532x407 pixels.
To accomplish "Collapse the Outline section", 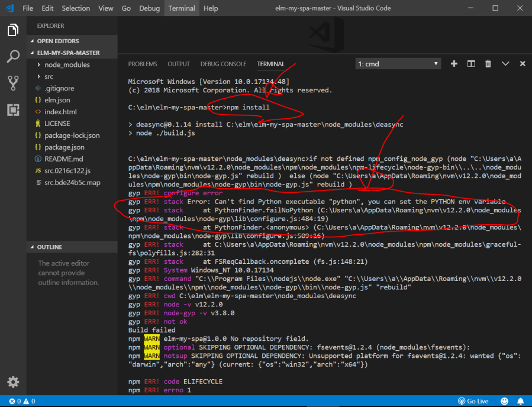I will 49,247.
